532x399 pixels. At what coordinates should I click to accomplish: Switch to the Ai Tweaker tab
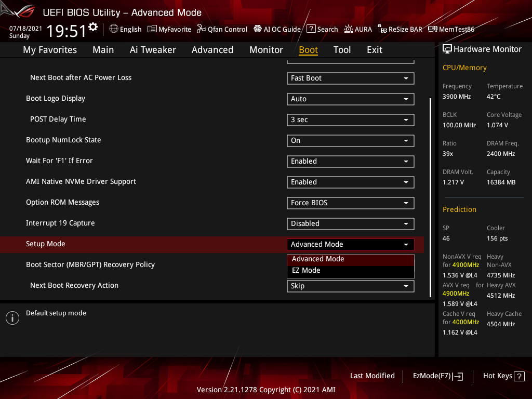coord(153,49)
